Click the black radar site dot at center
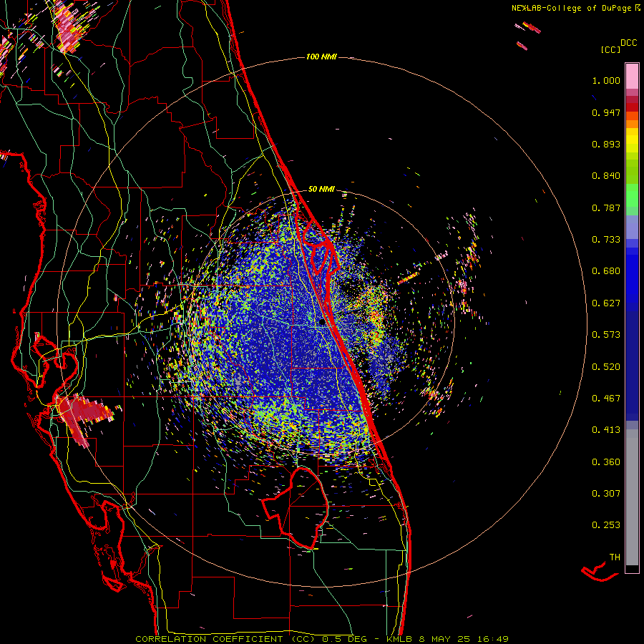This screenshot has height=644, width=644. point(322,323)
